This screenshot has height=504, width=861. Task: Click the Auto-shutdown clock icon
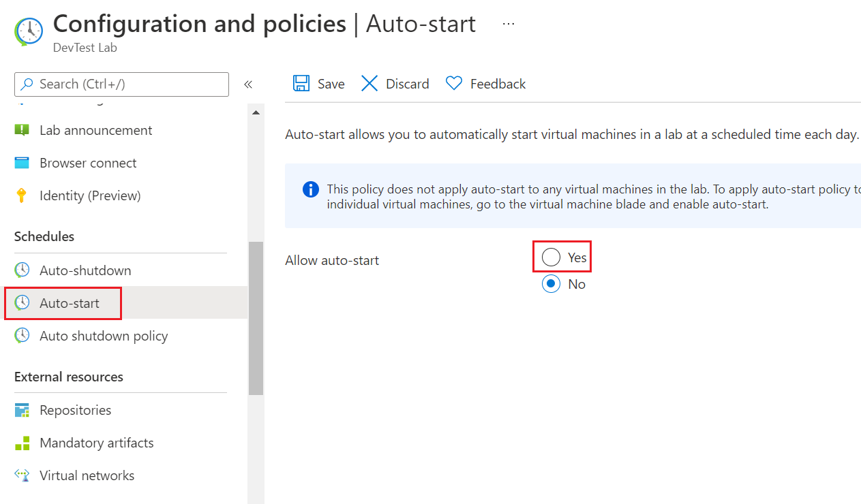22,270
